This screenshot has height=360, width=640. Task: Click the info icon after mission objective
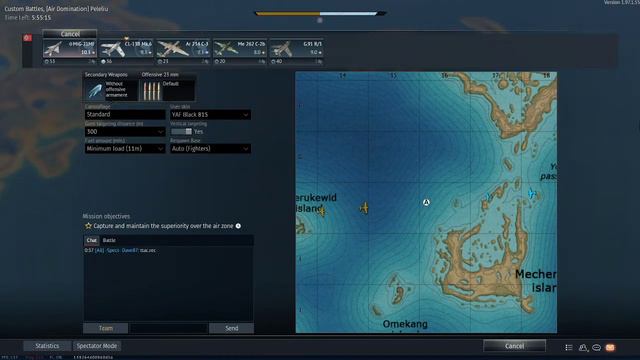tap(238, 226)
